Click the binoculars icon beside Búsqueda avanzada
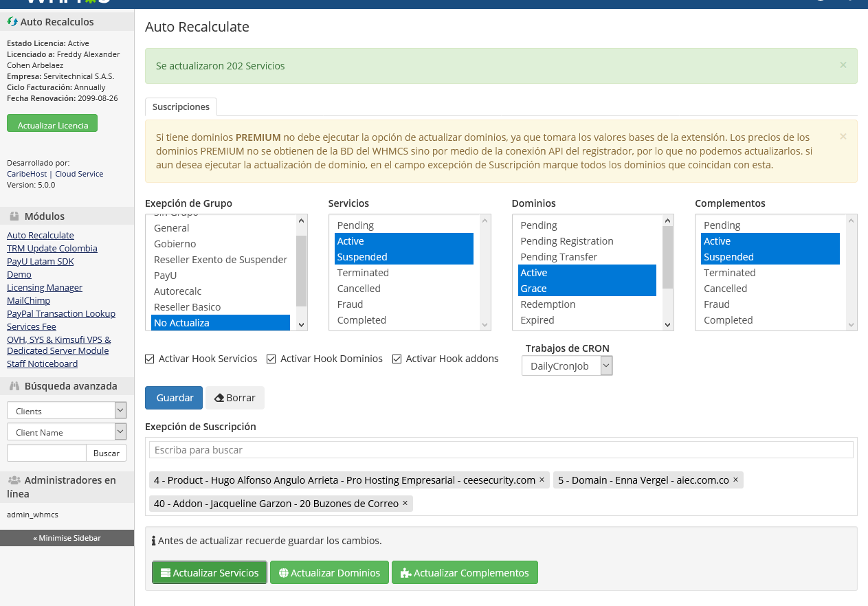Image resolution: width=868 pixels, height=606 pixels. (14, 386)
